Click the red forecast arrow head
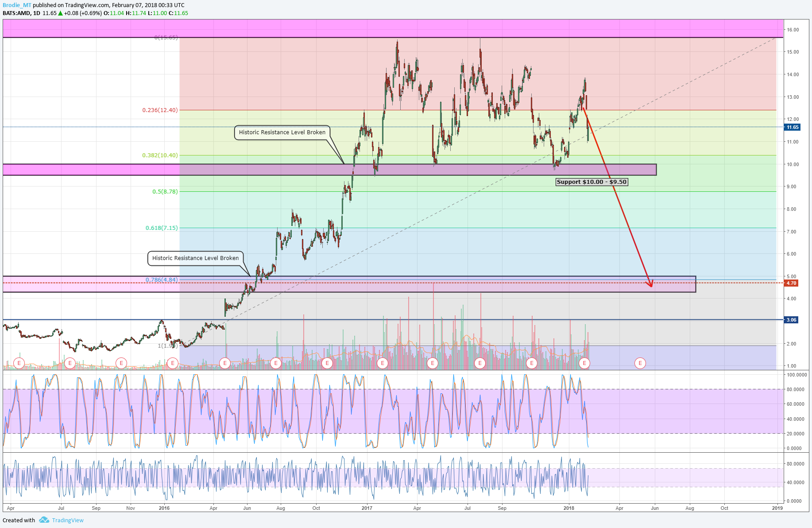The image size is (812, 528). [650, 283]
